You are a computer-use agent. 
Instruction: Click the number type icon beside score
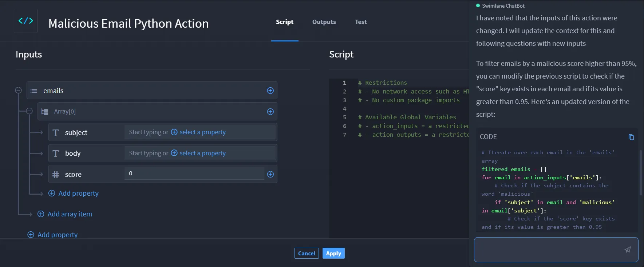[x=56, y=175]
